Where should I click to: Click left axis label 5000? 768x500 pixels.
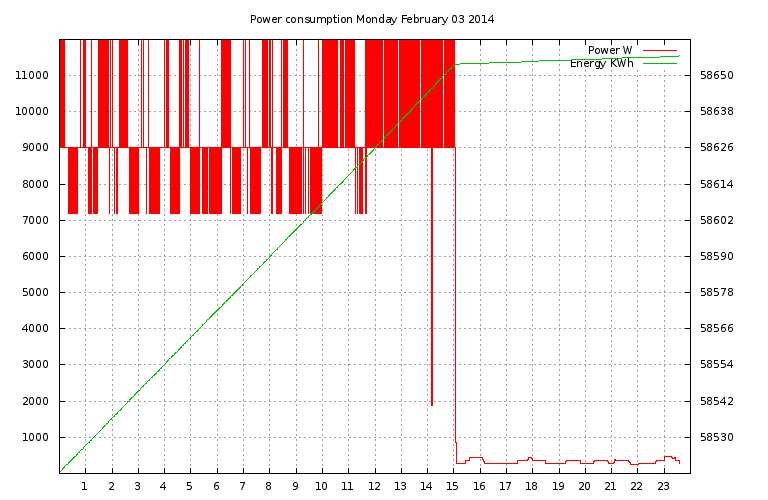tap(35, 292)
